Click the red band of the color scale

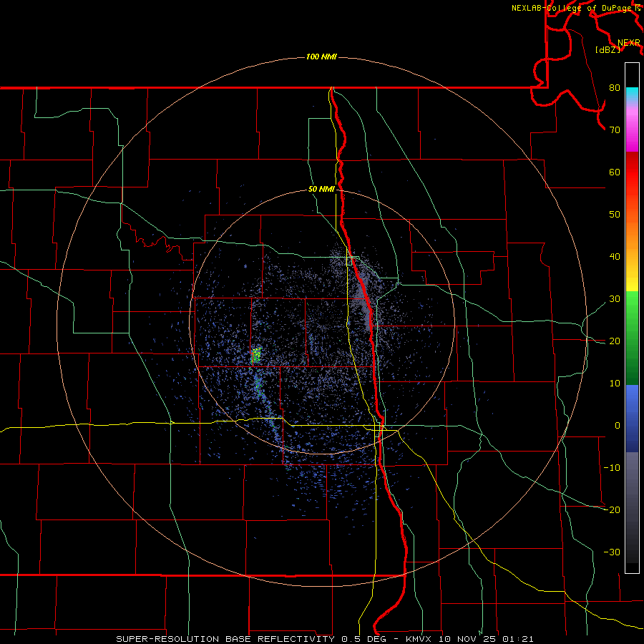[632, 172]
